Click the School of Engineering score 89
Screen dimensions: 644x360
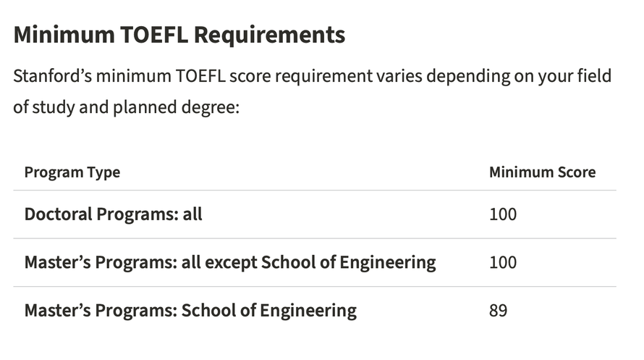click(499, 311)
